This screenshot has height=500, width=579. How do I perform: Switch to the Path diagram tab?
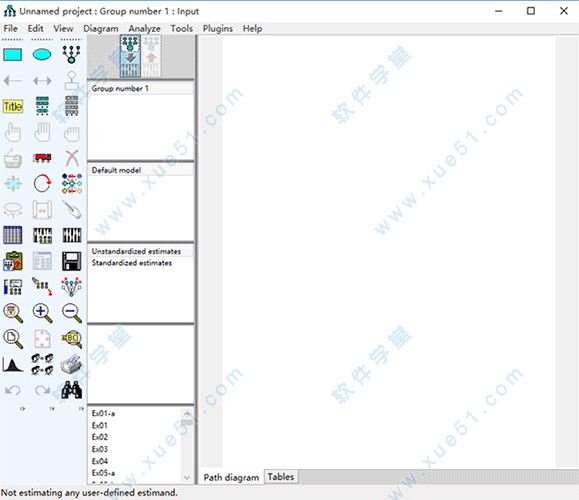point(232,477)
